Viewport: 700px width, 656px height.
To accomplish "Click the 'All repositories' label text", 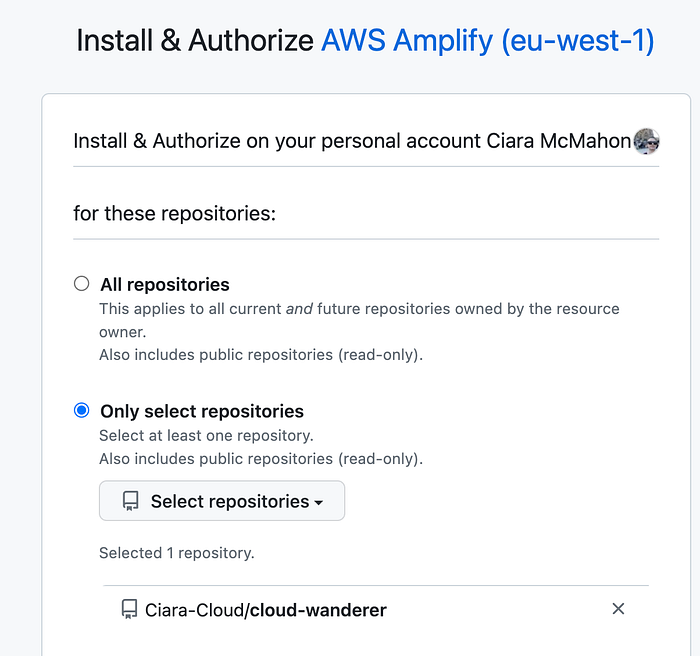I will 165,285.
